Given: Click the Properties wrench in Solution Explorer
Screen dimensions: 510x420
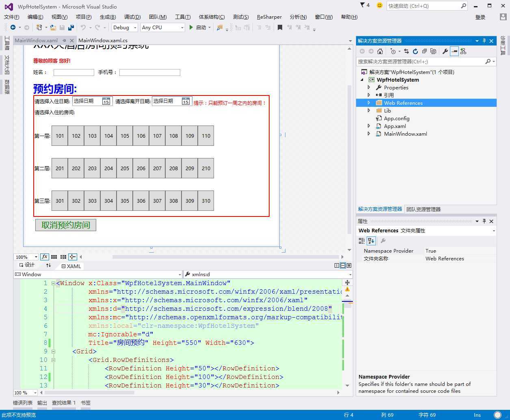Looking at the screenshot, I should (x=445, y=51).
